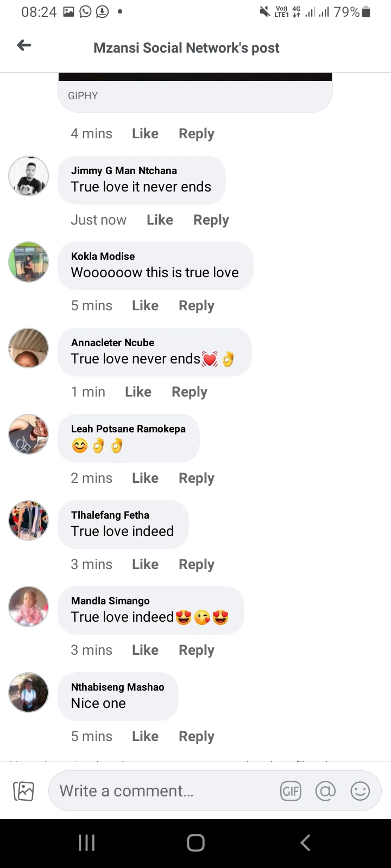
Task: Like Annacleter Ncube's comment
Action: point(138,392)
